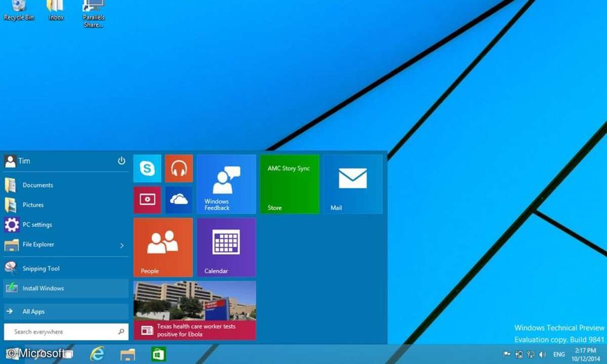Open the Windows Feedback tile

click(226, 184)
